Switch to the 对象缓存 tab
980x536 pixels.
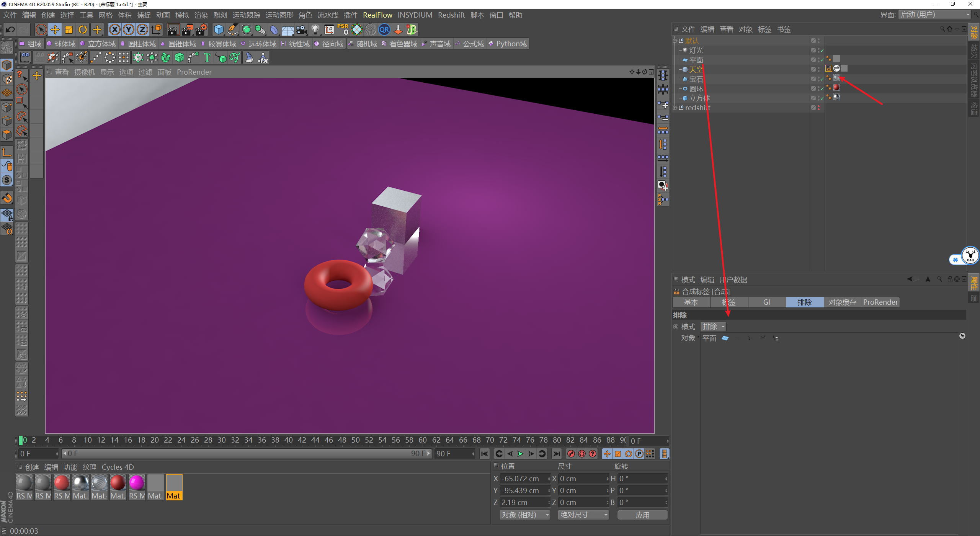pos(842,302)
